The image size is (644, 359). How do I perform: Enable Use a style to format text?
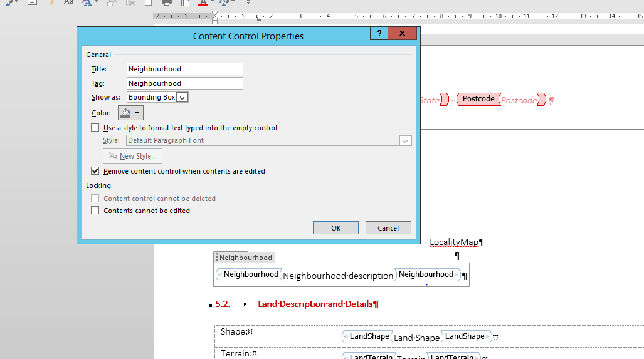click(x=95, y=128)
